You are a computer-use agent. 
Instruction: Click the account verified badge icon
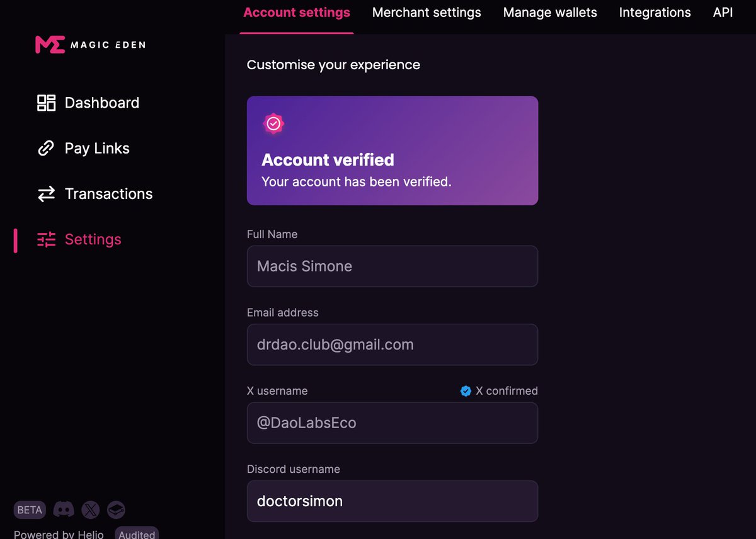coord(273,124)
